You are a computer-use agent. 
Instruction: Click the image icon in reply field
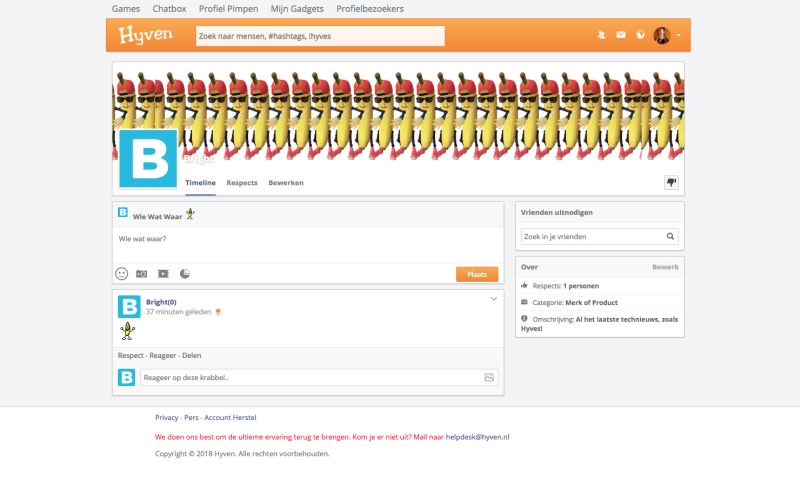[x=489, y=377]
